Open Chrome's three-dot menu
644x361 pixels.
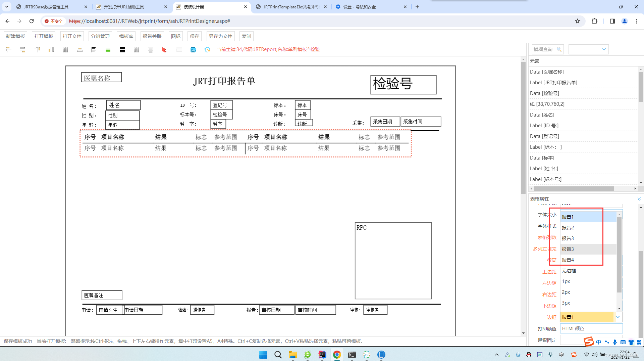(637, 21)
